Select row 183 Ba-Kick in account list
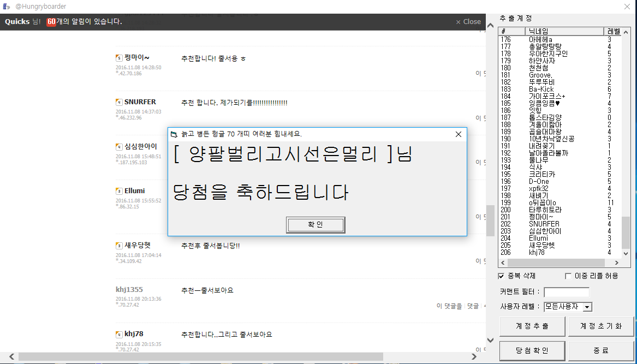637x364 pixels. [559, 89]
